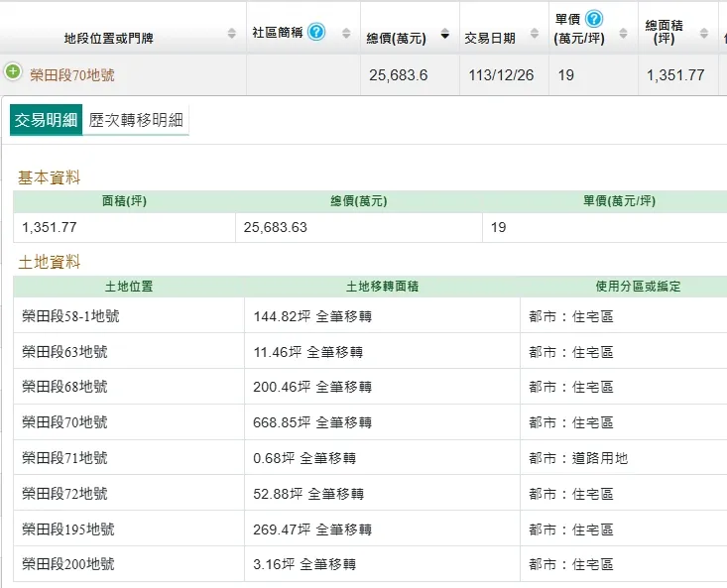Click the help icon beside 單價 header
Screen dimensions: 727x588
[x=594, y=19]
